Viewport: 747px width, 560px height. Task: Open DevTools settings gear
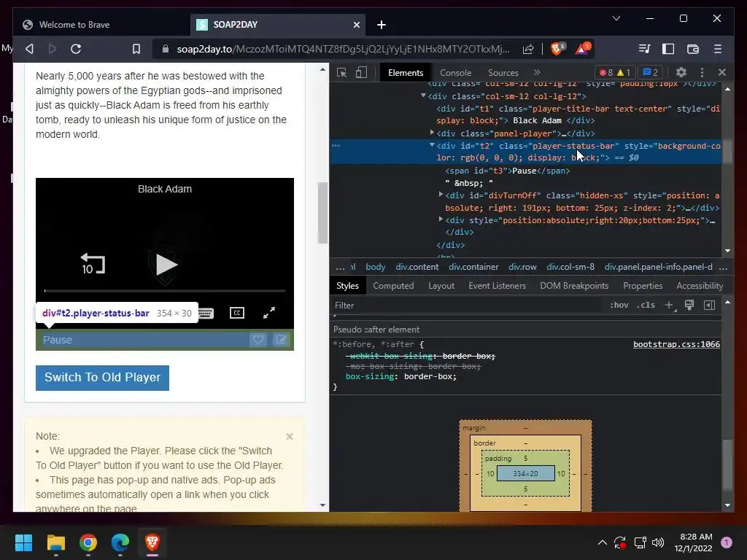pyautogui.click(x=681, y=72)
